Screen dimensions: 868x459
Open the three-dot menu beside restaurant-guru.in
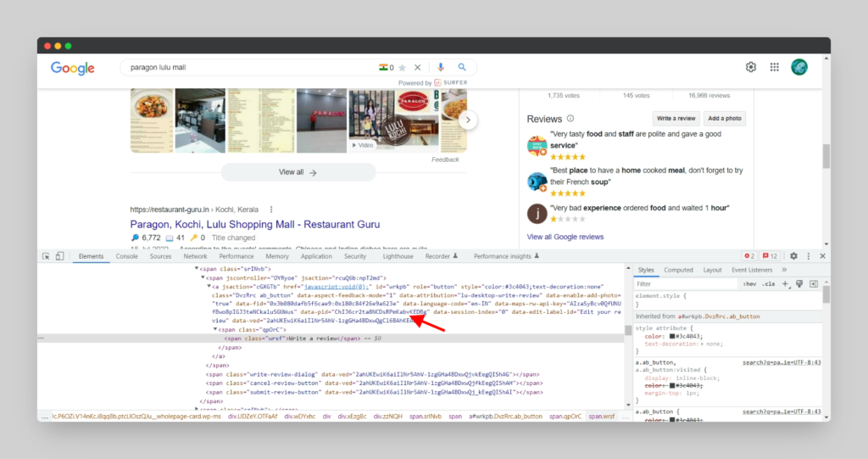pos(271,210)
